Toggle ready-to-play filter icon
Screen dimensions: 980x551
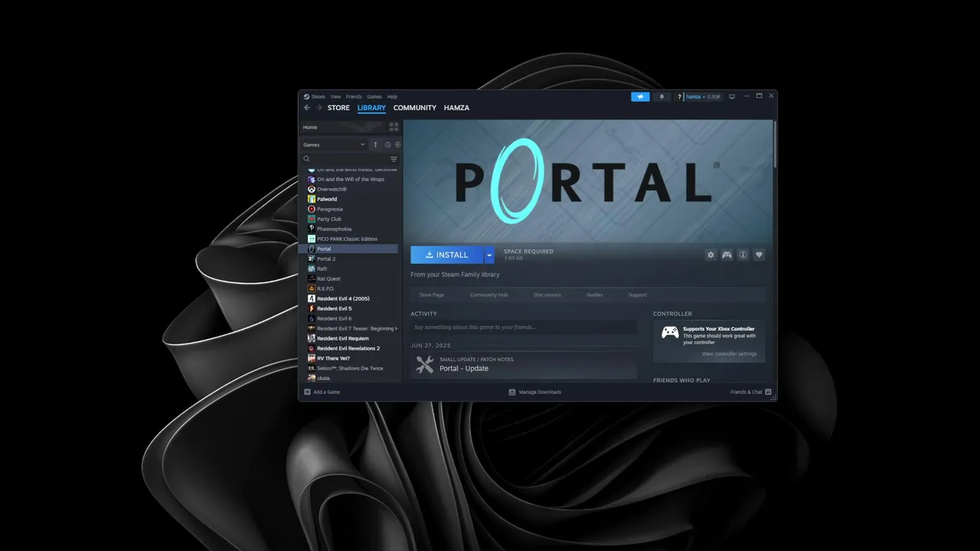(x=397, y=145)
